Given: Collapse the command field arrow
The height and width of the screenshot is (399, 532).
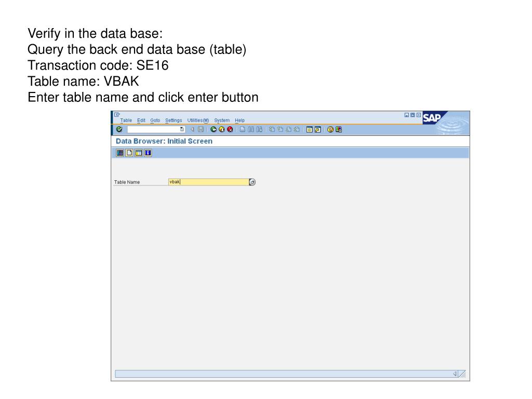Looking at the screenshot, I should click(192, 129).
